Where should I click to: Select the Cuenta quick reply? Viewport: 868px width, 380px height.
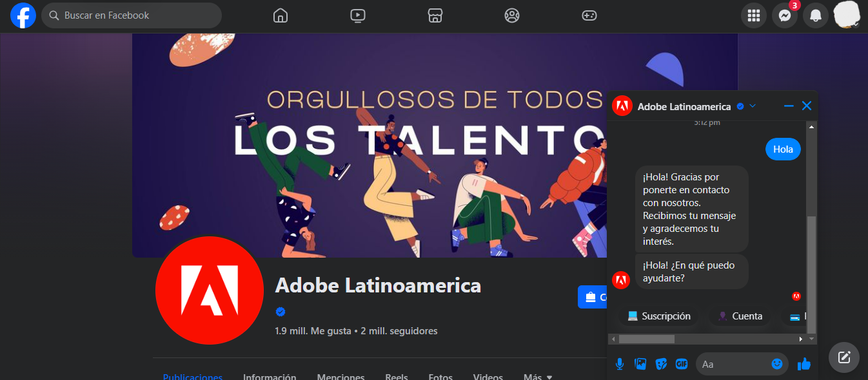[740, 316]
